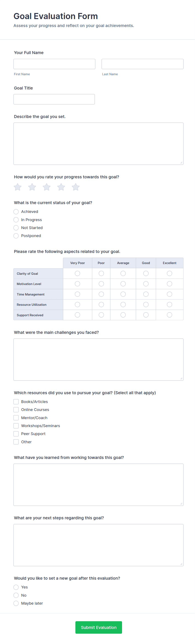Rate Clarity of Goal as Excellent
The width and height of the screenshot is (195, 644).
tap(169, 273)
